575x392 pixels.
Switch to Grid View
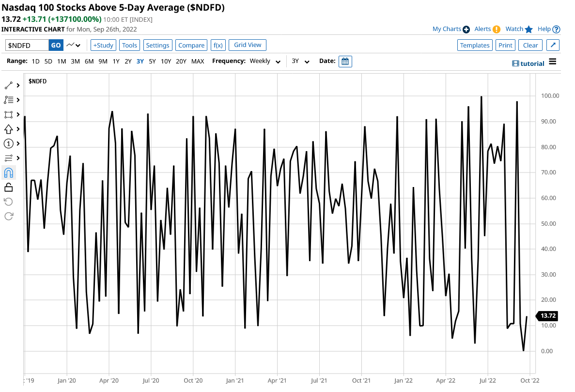tap(248, 45)
